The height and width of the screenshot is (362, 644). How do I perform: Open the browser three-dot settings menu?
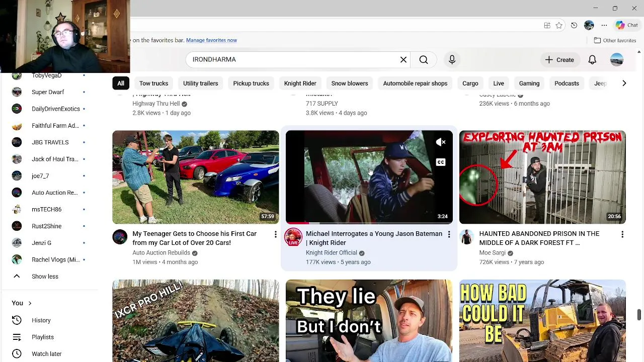(x=604, y=25)
